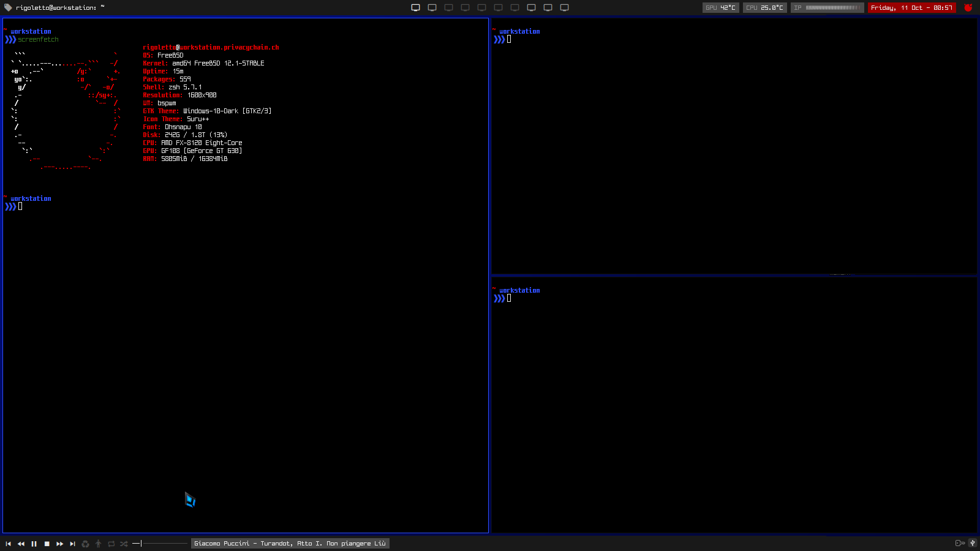Switch to the second workspace
The width and height of the screenshot is (980, 551).
click(x=432, y=8)
